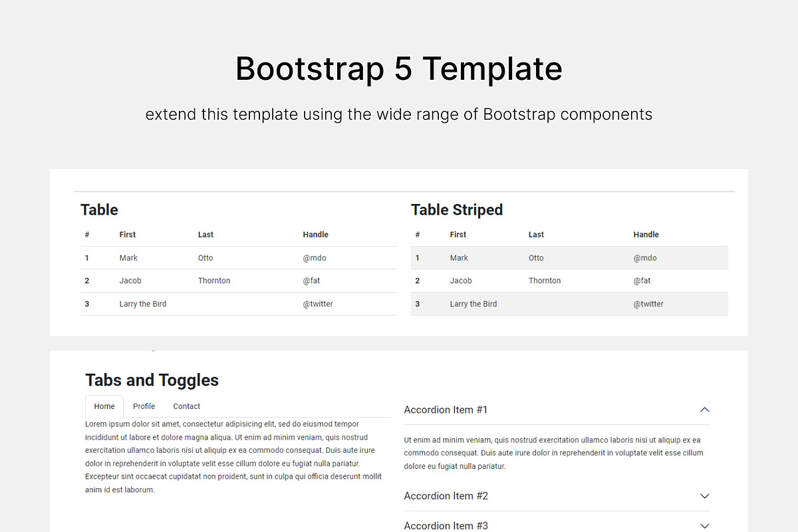798x532 pixels.
Task: Click the Tabs and Toggles heading
Action: [152, 380]
